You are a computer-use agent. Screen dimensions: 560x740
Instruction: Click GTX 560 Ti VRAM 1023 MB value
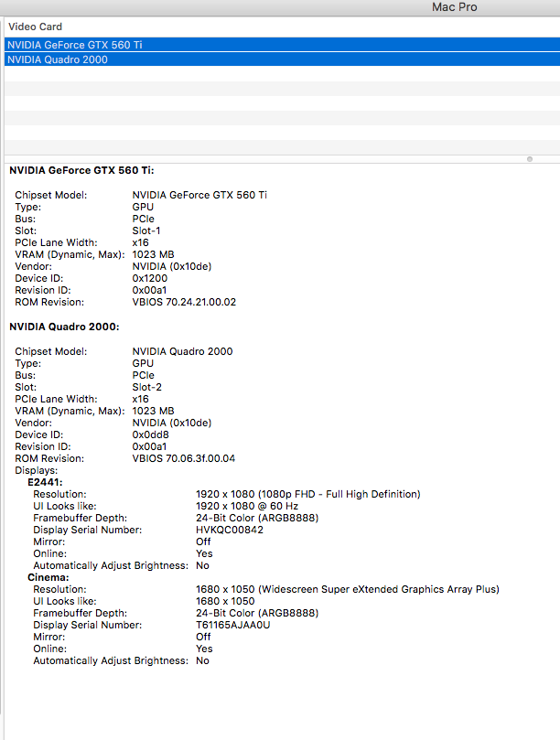[x=153, y=254]
